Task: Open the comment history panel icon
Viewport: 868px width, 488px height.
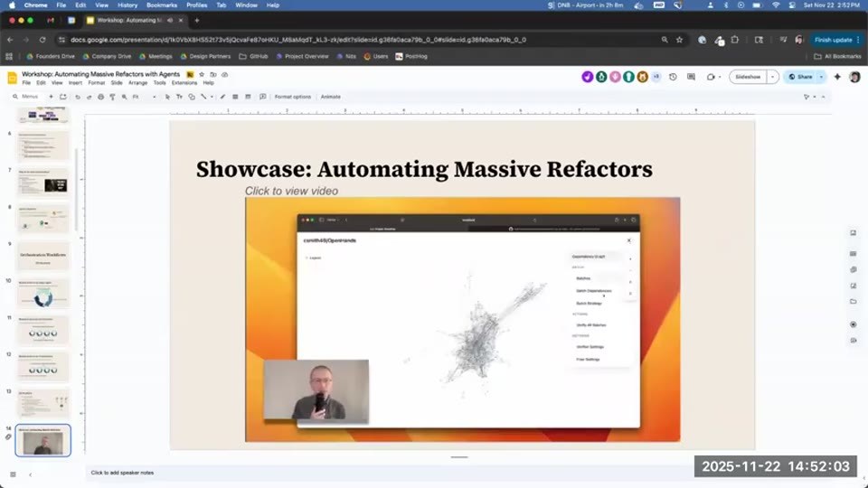Action: 691,77
